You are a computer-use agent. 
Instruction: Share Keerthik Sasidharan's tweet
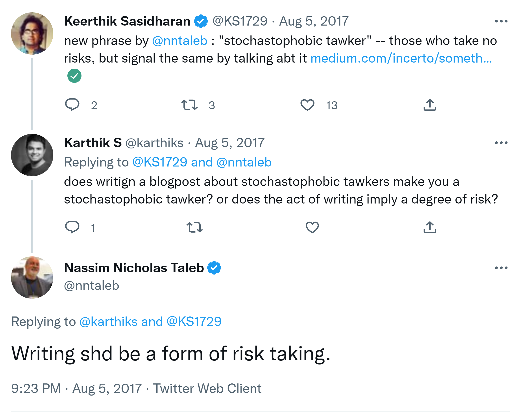click(x=429, y=105)
